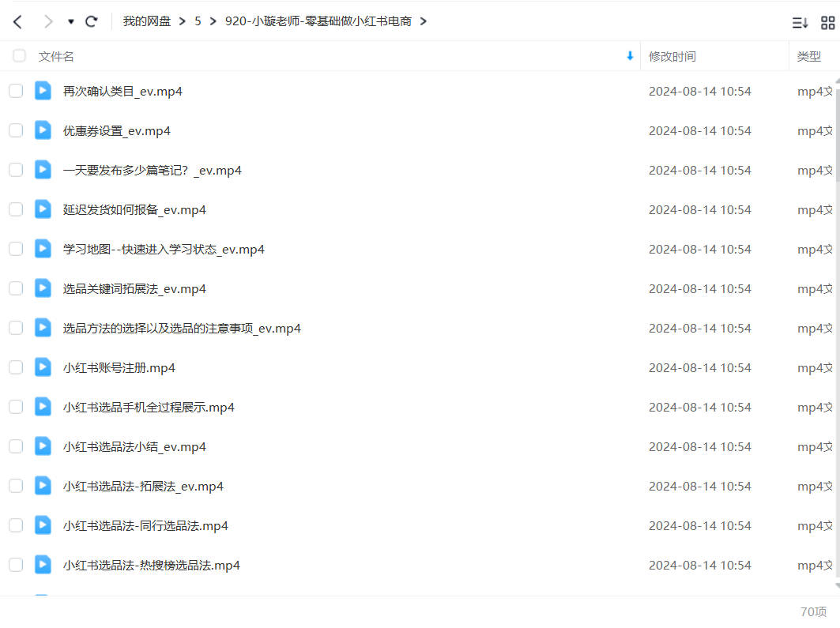This screenshot has height=628, width=840.
Task: Open file name 延迟发货如何报备_ev.mp4
Action: coord(134,210)
